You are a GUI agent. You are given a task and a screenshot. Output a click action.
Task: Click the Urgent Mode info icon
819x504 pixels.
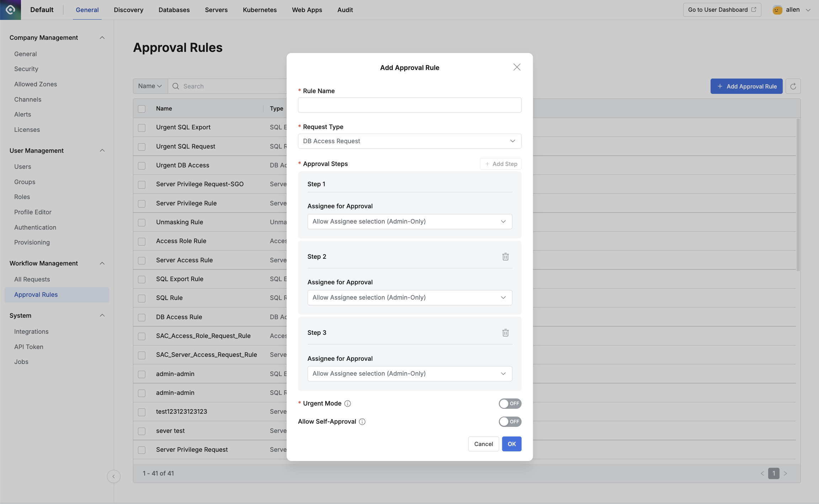tap(348, 403)
